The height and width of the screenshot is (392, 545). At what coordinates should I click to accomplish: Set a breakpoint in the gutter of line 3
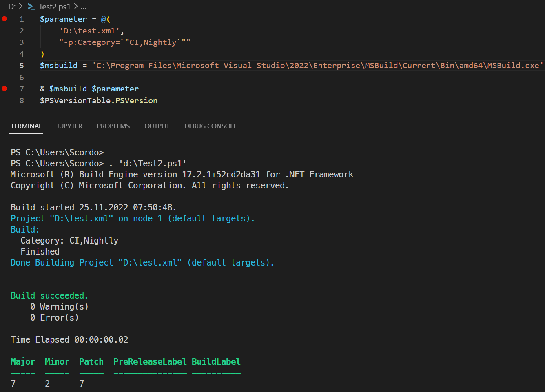point(4,42)
